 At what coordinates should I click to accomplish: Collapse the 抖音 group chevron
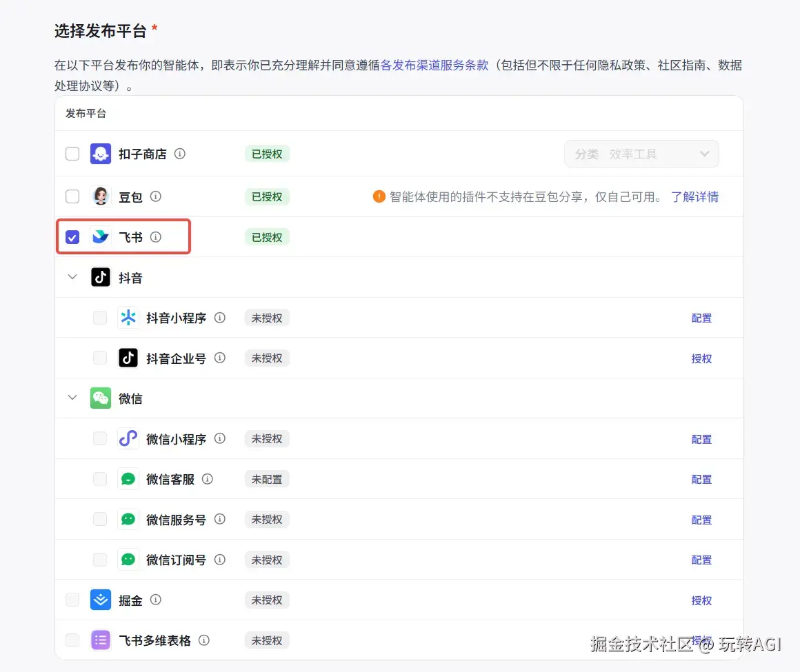pyautogui.click(x=72, y=277)
